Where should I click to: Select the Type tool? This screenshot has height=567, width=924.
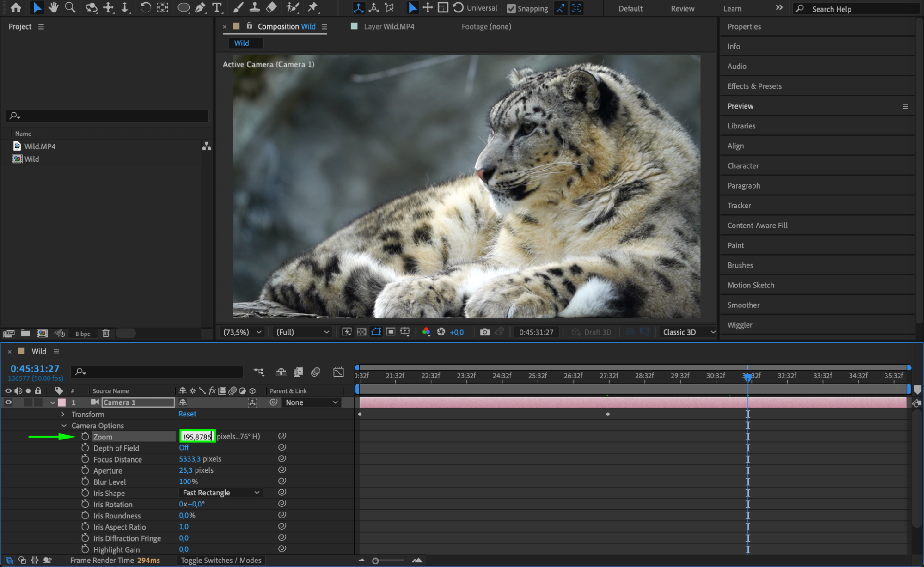pos(216,7)
